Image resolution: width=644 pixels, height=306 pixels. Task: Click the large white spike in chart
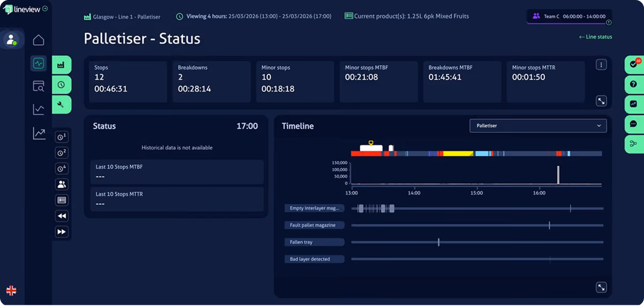[558, 175]
